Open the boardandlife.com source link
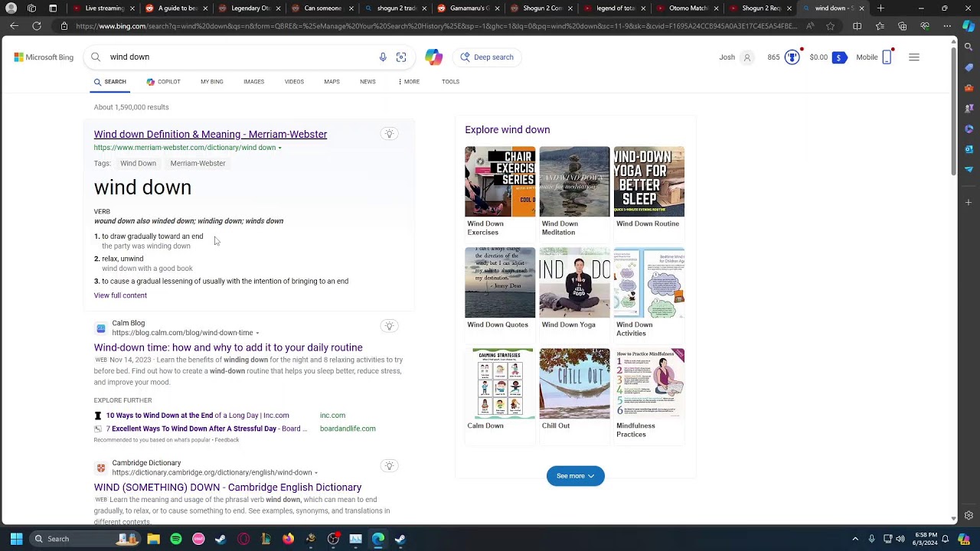This screenshot has height=551, width=980. 348,429
